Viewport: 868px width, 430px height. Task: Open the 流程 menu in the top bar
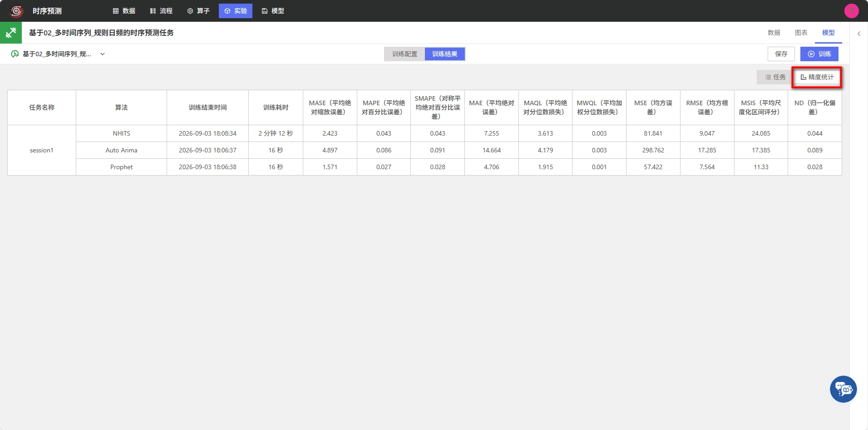point(161,11)
